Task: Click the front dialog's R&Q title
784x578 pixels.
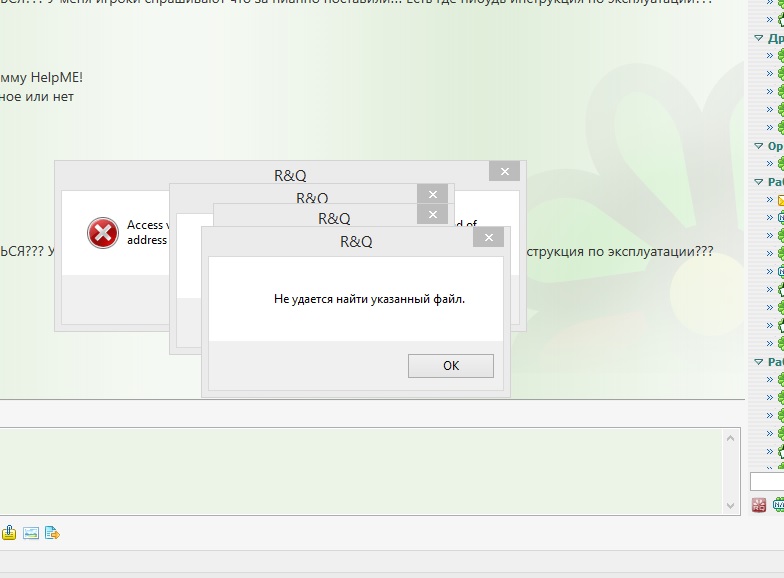Action: [356, 242]
